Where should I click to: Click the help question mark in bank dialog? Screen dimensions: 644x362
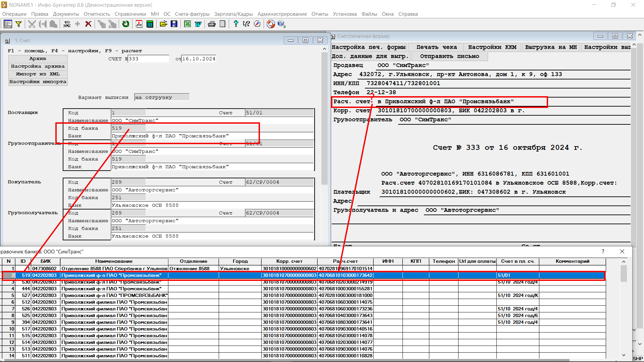coord(603,251)
